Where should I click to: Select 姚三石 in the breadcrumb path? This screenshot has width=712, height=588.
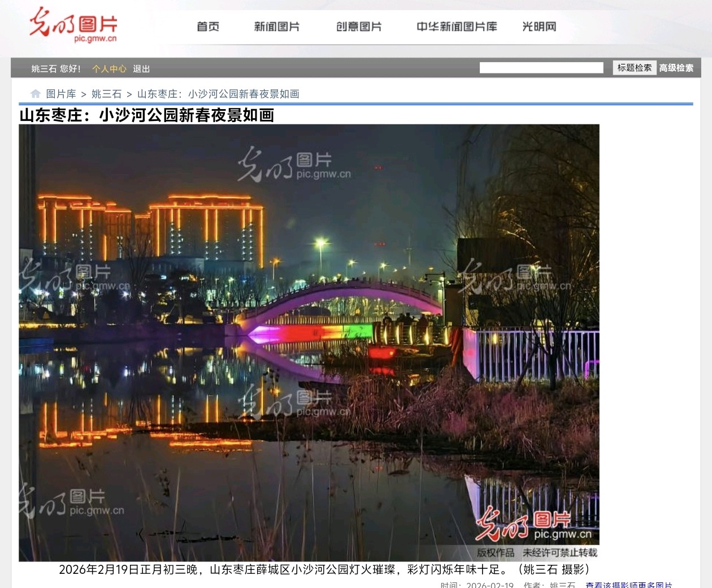coord(106,94)
